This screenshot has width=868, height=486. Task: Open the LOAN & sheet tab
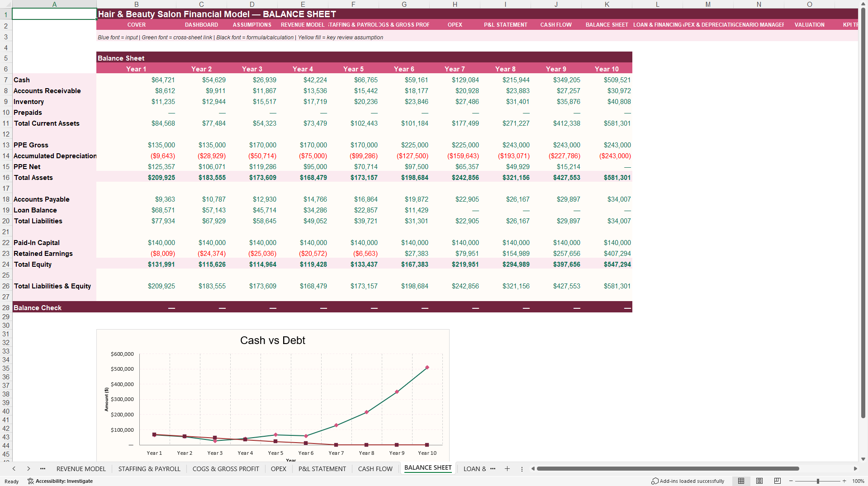click(x=474, y=469)
